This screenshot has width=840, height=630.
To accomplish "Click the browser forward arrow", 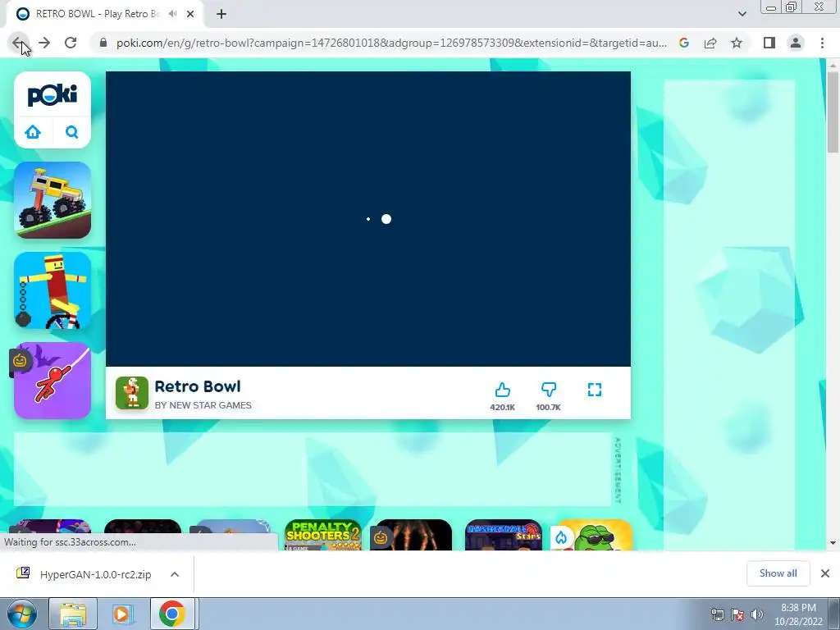I will coord(44,43).
